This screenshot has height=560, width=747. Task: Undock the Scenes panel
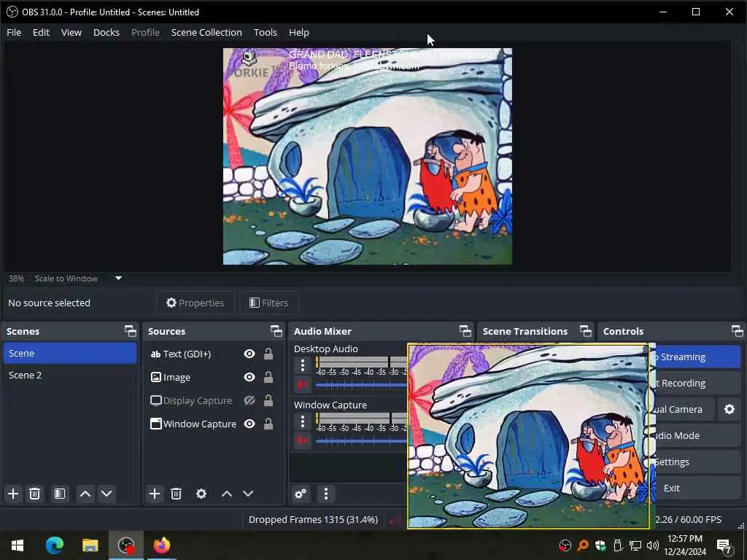click(x=130, y=331)
